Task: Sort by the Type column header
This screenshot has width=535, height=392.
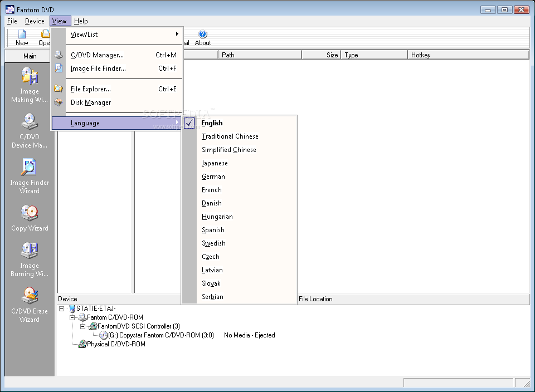Action: point(374,55)
